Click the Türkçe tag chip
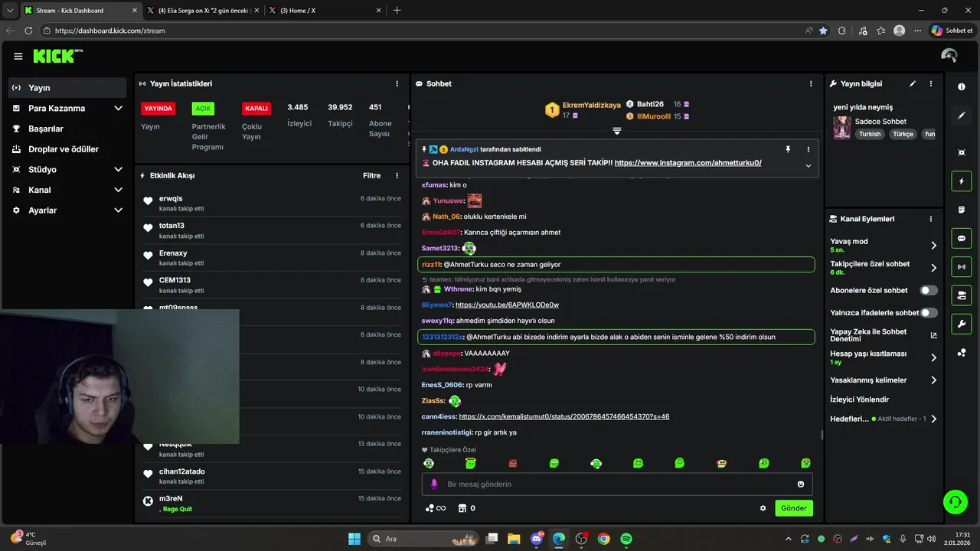 903,134
